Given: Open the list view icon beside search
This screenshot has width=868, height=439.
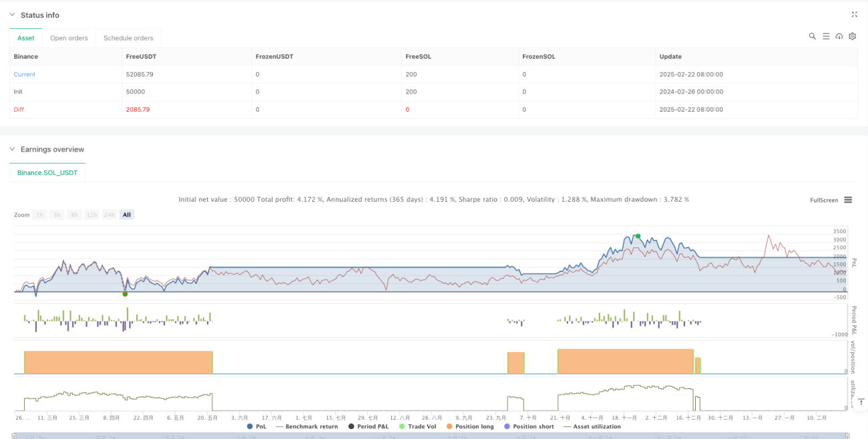Looking at the screenshot, I should (826, 37).
